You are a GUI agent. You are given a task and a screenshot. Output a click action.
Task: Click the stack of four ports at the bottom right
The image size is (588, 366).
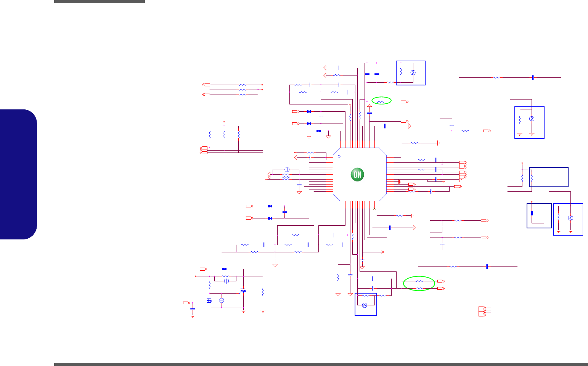pos(482,311)
